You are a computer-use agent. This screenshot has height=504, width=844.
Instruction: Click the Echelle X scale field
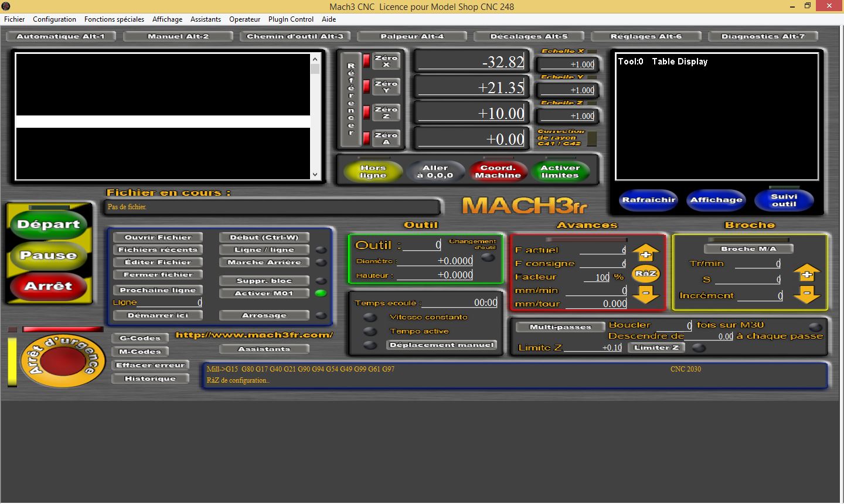[567, 64]
